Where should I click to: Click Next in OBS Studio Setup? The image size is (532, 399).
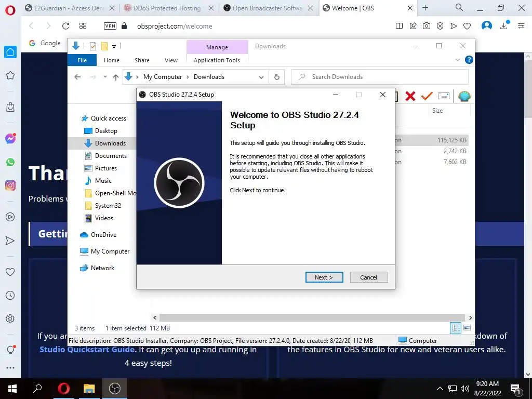[324, 277]
